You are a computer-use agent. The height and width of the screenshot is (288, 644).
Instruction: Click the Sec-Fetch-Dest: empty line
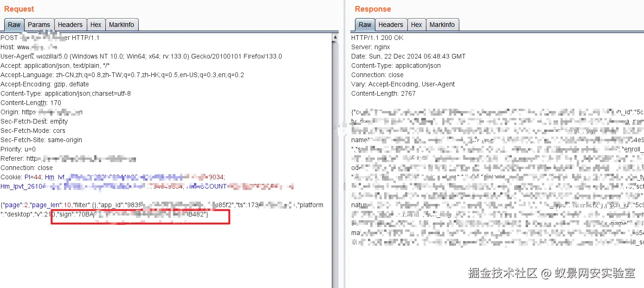pyautogui.click(x=34, y=121)
